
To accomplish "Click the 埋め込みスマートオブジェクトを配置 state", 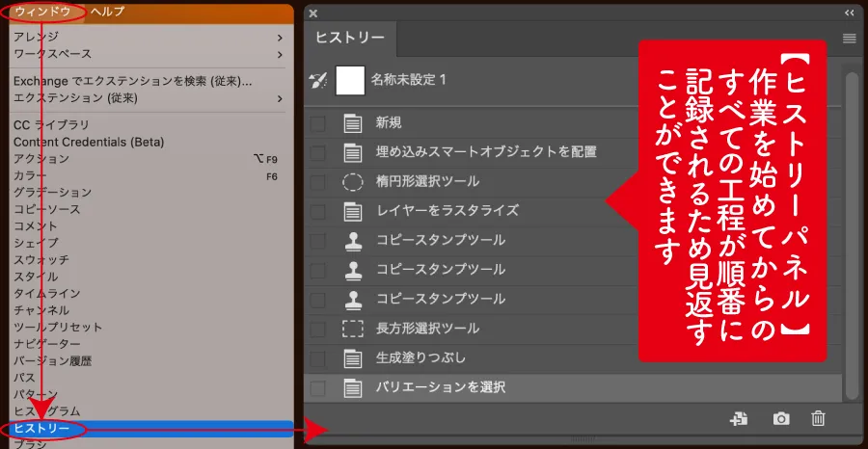I will (x=486, y=152).
